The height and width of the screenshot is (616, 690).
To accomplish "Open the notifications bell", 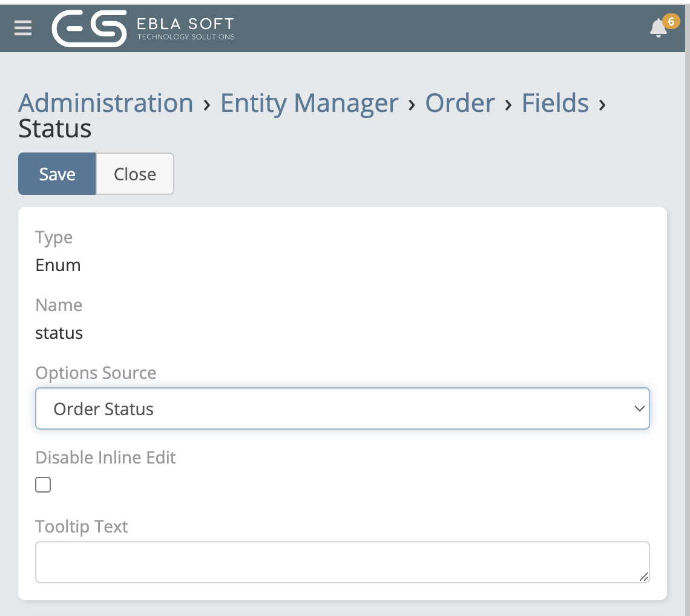I will (658, 28).
